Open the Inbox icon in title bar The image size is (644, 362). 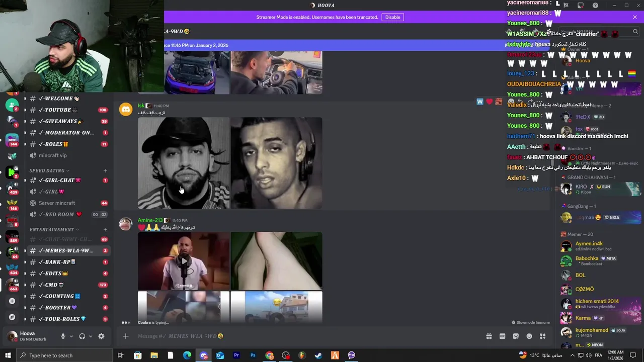click(x=581, y=6)
